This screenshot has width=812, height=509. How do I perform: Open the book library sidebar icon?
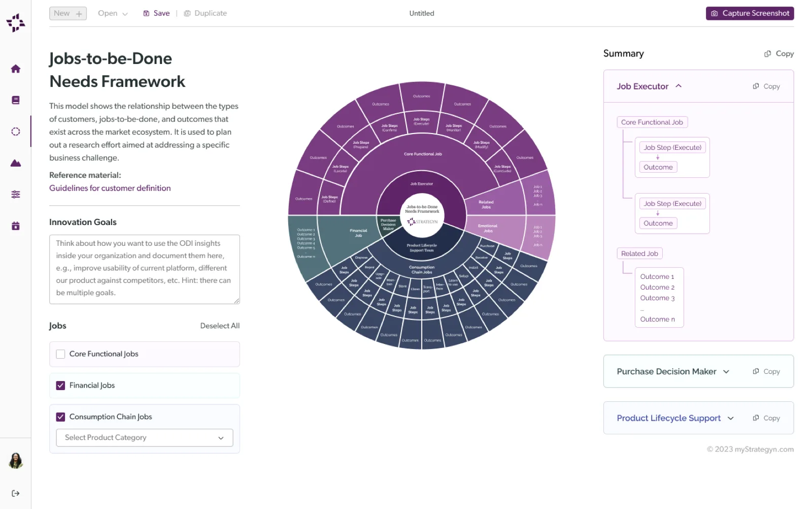16,100
